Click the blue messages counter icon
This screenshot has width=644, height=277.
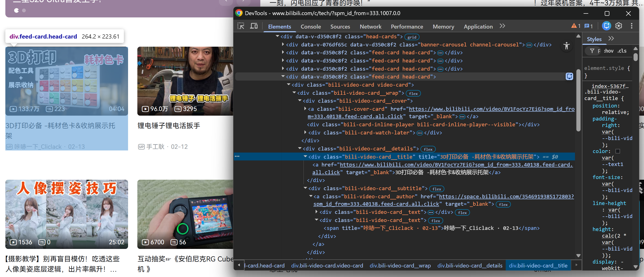(588, 26)
